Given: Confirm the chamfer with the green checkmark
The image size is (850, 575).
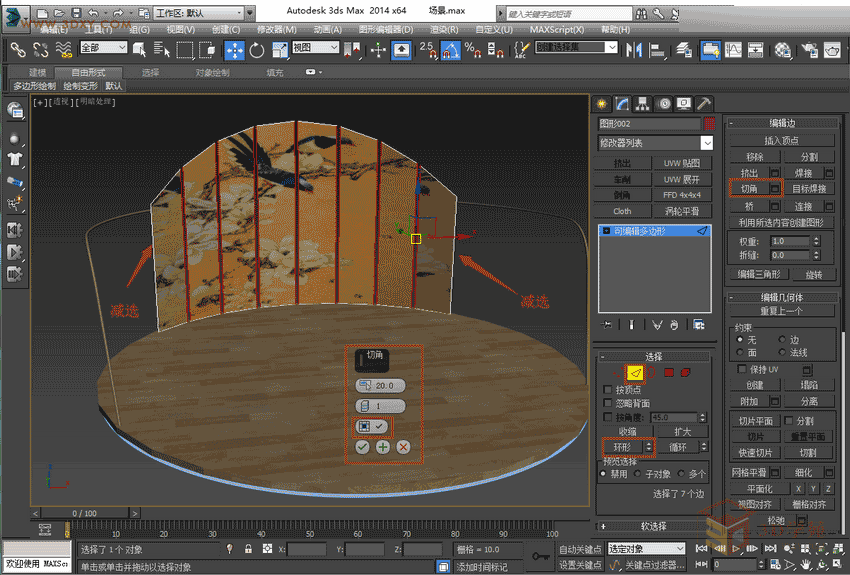Looking at the screenshot, I should click(x=362, y=447).
